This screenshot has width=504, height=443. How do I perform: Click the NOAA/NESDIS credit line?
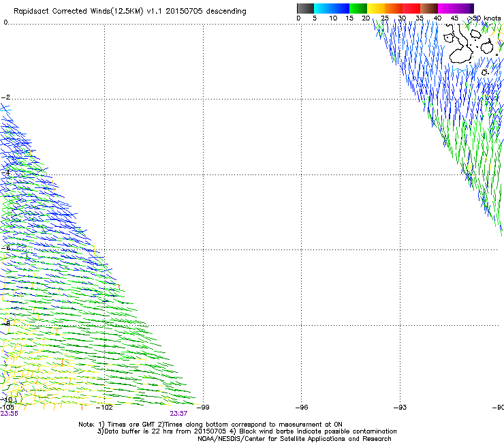point(294,439)
